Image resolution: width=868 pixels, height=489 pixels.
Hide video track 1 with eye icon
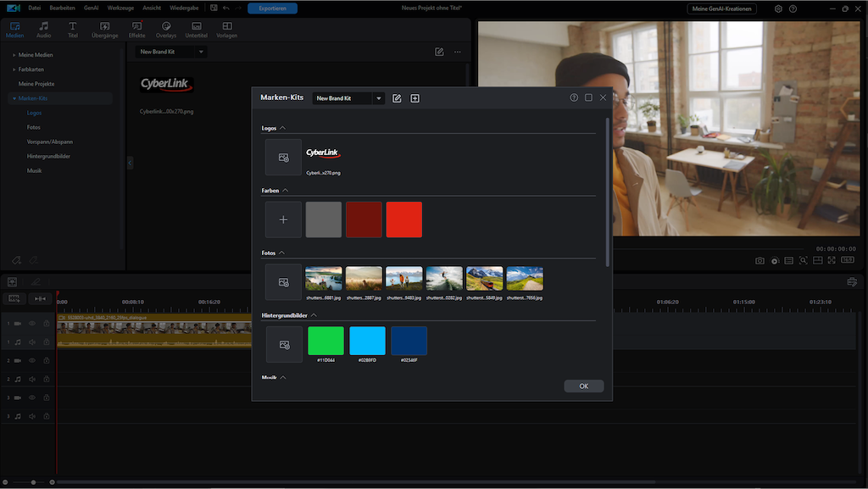(32, 324)
